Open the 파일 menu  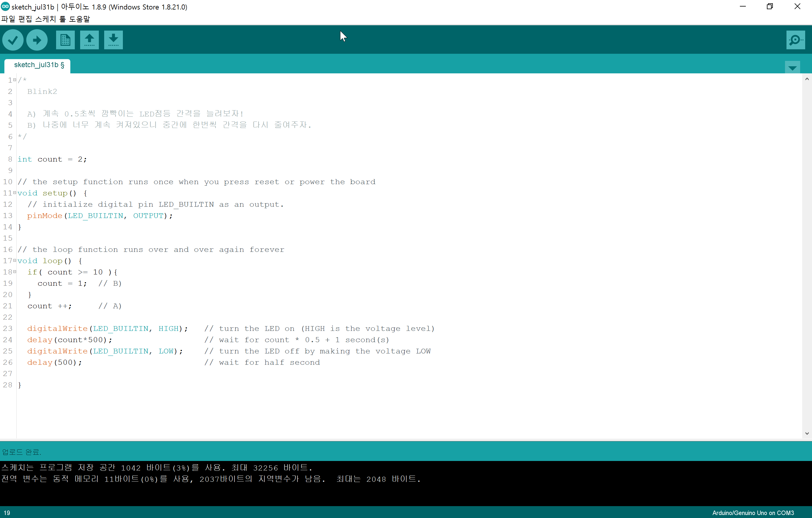[x=8, y=19]
